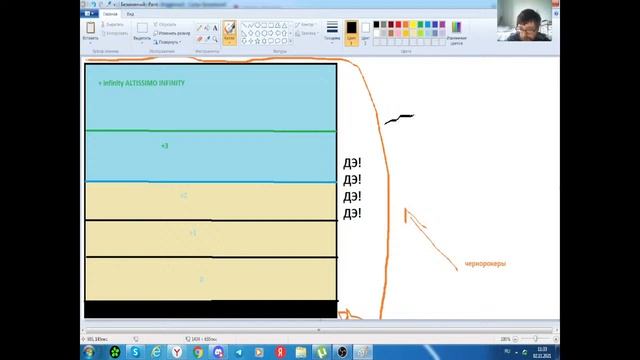Open the Brushes (Кисти) tool

pyautogui.click(x=229, y=32)
